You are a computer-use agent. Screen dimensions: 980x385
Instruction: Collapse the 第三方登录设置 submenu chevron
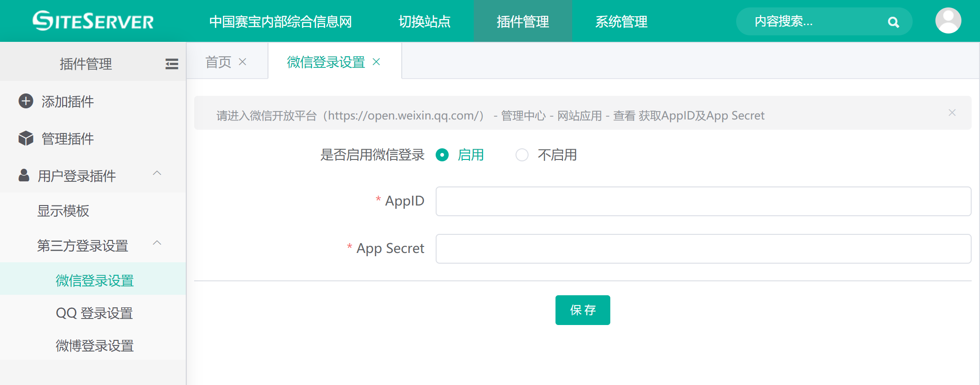157,243
